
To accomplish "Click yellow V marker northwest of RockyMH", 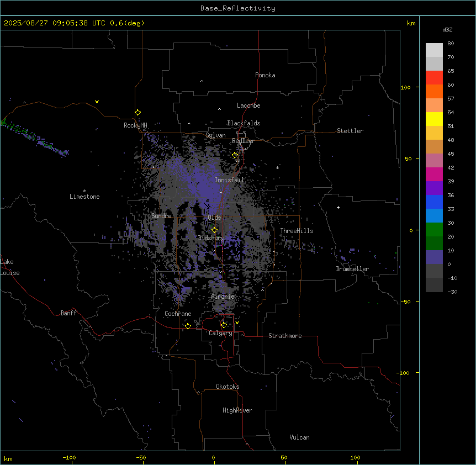I will 97,102.
